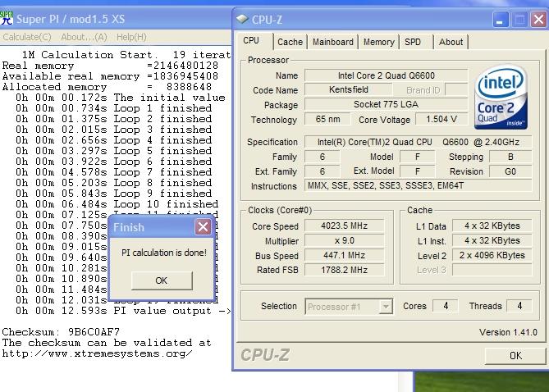Screen dimensions: 549x392
Task: Click the http://www.xtremesystems.org/ text
Action: (x=97, y=353)
